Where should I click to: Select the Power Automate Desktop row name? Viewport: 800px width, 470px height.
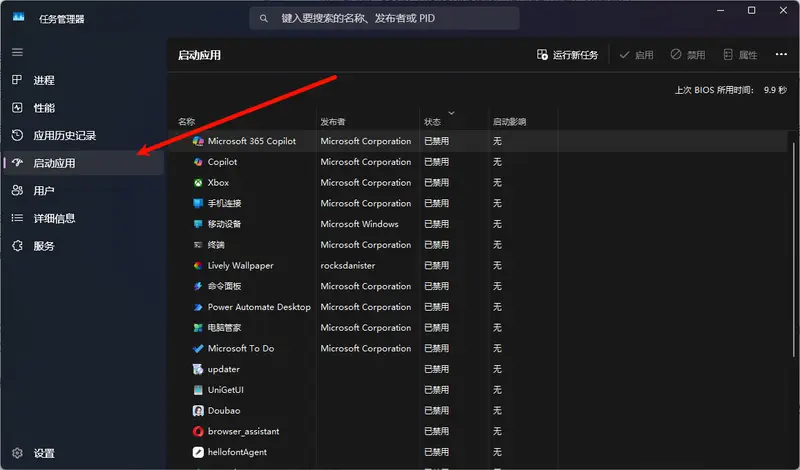[x=259, y=307]
